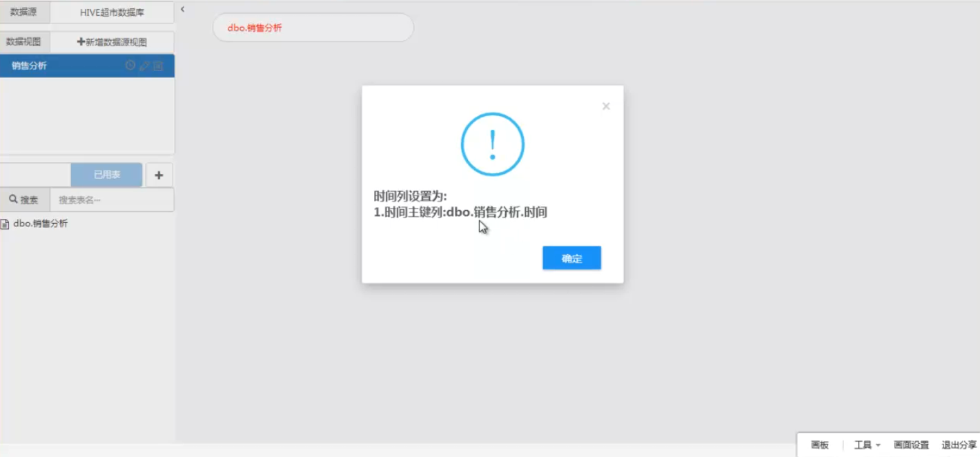Open 画面设置 in the bottom bar
980x457 pixels.
[911, 445]
